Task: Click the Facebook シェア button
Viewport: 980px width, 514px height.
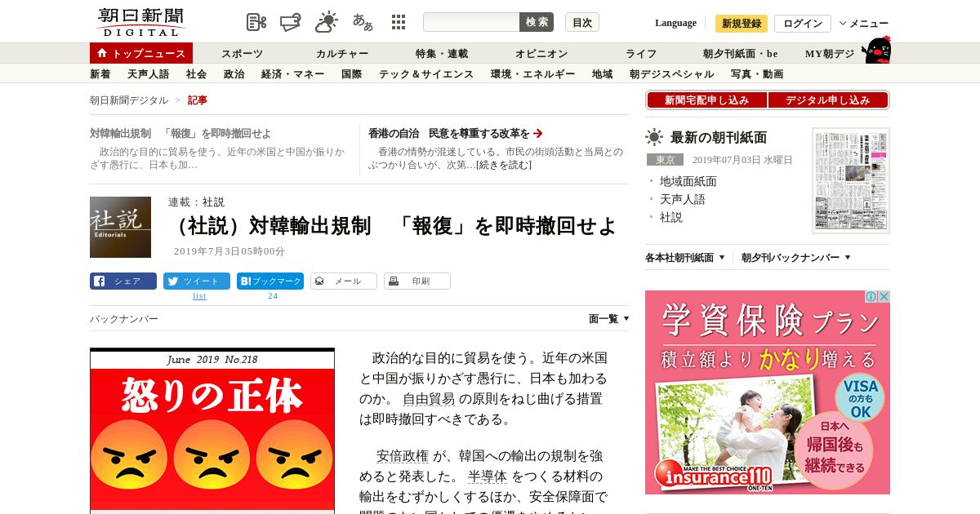Action: 123,281
